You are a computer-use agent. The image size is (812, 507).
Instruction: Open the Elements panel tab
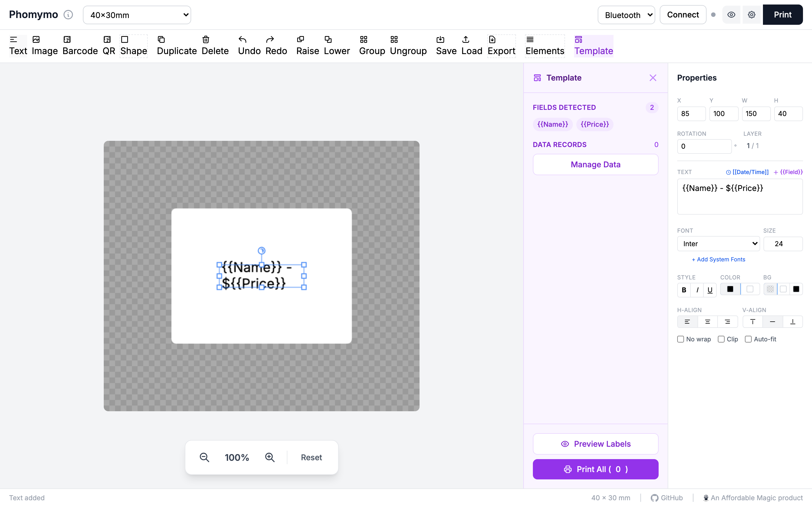coord(545,46)
